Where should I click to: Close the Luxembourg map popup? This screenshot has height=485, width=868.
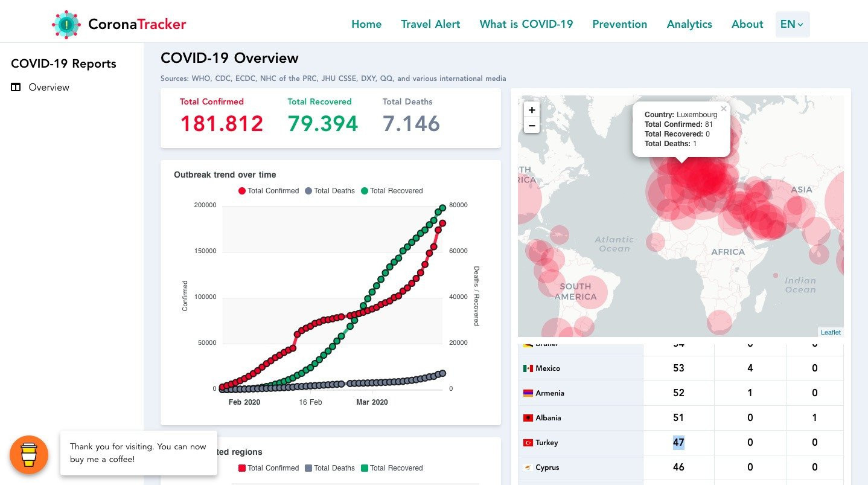point(724,109)
